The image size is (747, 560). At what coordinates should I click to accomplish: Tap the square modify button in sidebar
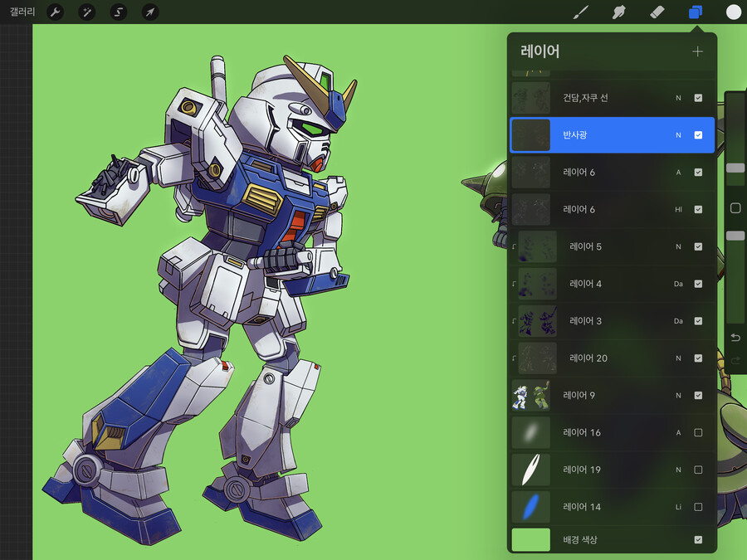click(735, 208)
